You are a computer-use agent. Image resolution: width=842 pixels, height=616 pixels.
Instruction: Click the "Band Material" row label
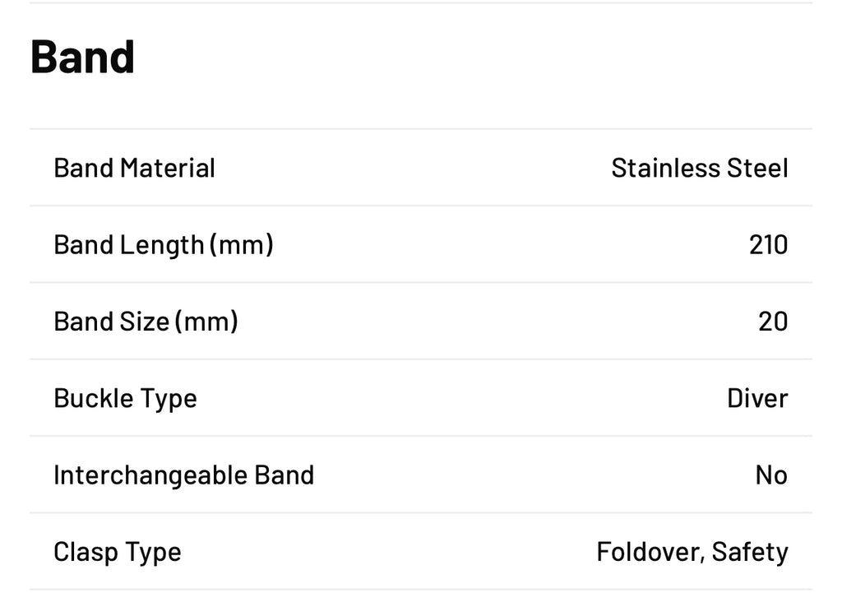134,168
